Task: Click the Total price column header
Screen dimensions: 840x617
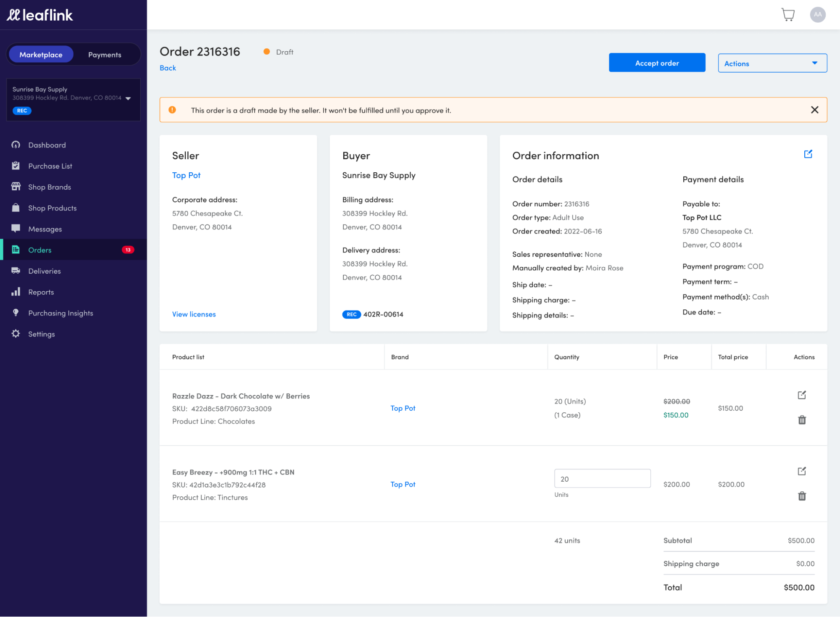Action: point(733,357)
